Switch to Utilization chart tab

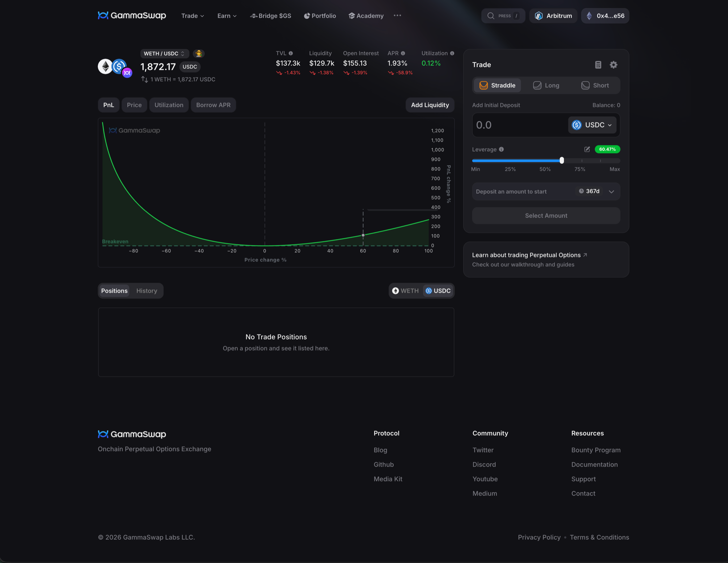point(169,105)
